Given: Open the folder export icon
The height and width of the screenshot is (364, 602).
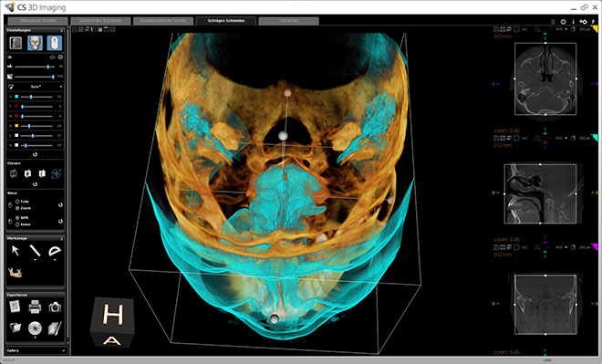Looking at the screenshot, I should point(16,328).
